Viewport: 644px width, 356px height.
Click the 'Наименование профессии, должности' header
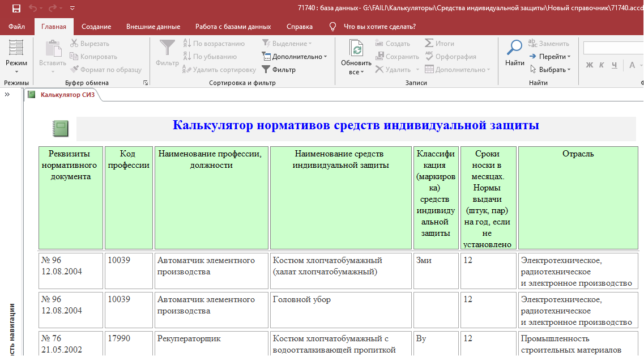click(211, 198)
